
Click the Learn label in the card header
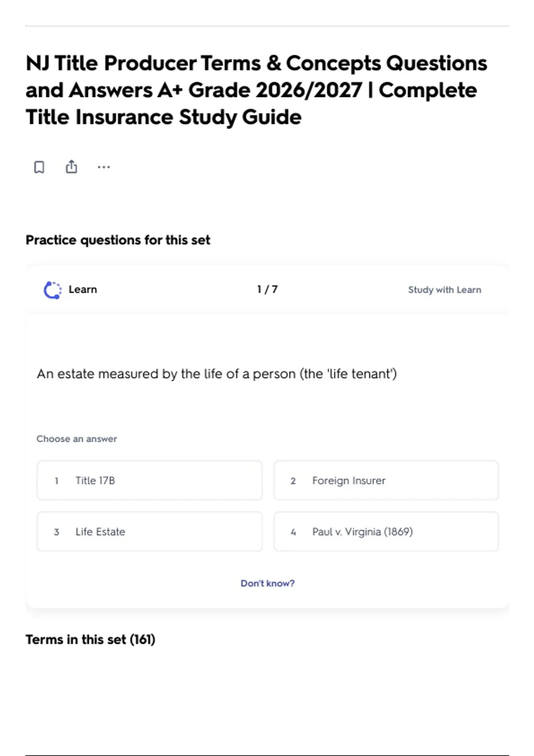click(83, 290)
